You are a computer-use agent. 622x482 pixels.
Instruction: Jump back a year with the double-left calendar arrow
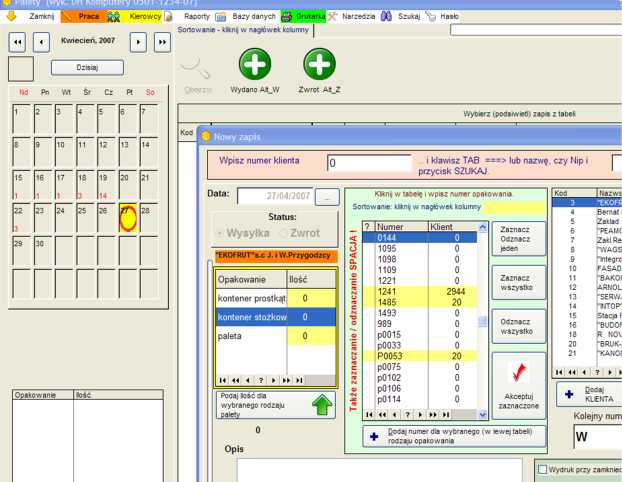17,42
